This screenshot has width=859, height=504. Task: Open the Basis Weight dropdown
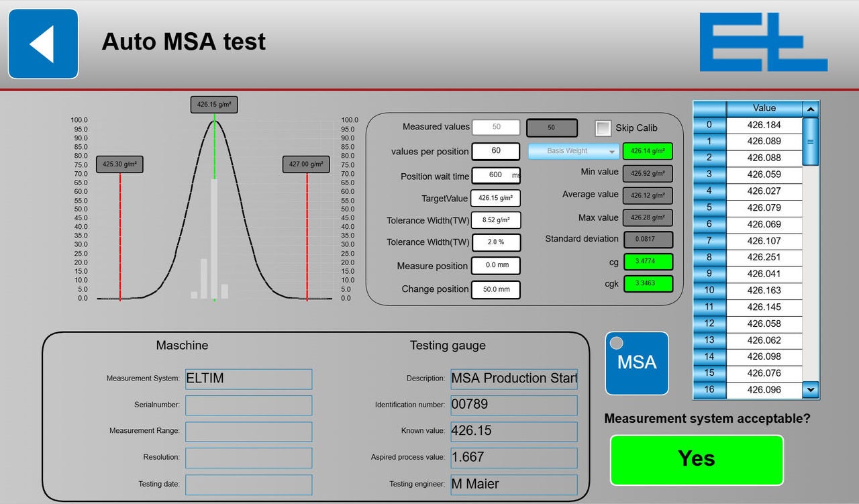click(573, 151)
